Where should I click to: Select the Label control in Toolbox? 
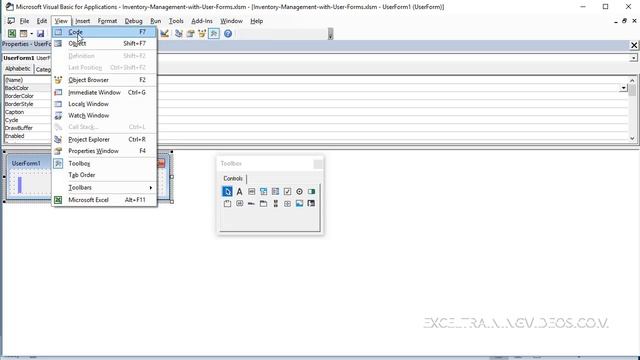(x=239, y=191)
